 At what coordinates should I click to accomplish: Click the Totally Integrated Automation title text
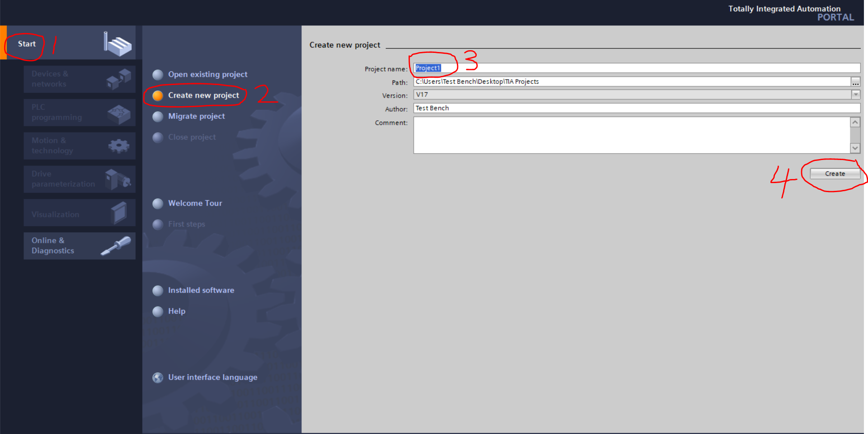(x=784, y=9)
